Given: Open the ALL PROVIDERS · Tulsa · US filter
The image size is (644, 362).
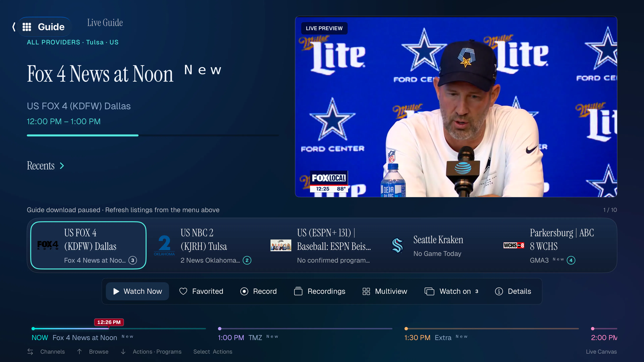Looking at the screenshot, I should click(x=73, y=42).
